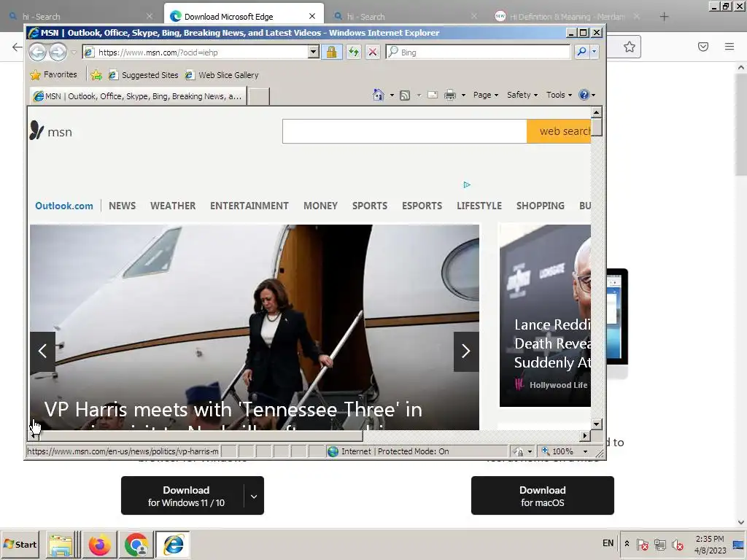The image size is (747, 560).
Task: Click the Read Mail envelope icon
Action: click(x=433, y=95)
